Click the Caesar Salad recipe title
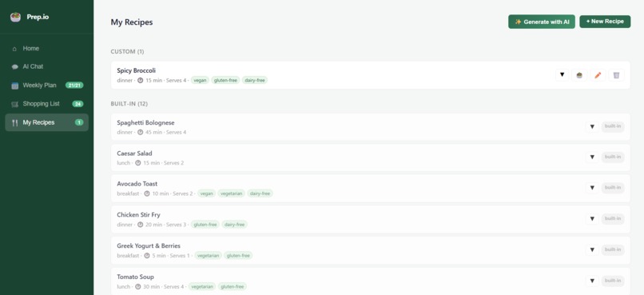Screen dimensions: 644x295 click(135, 153)
